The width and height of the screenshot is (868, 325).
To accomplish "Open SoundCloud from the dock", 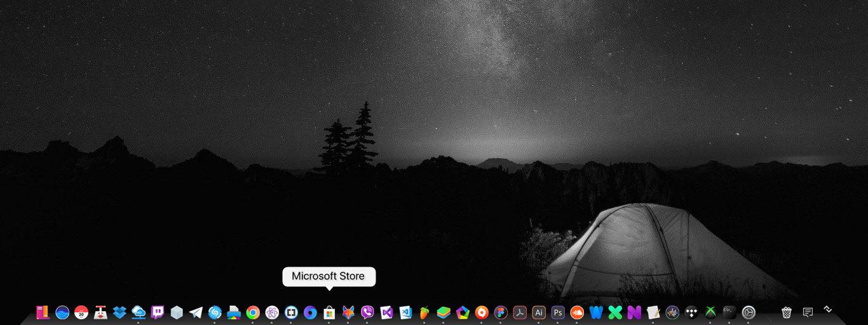I will click(577, 312).
